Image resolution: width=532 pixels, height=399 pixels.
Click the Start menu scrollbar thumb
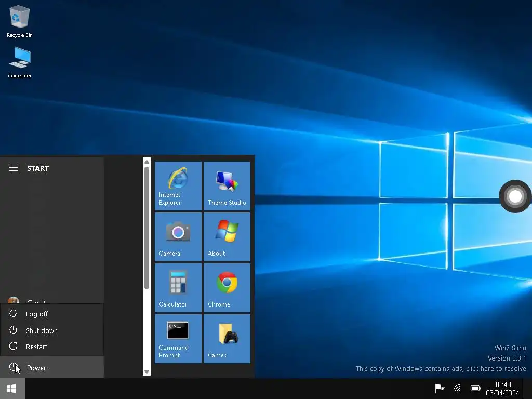point(147,228)
